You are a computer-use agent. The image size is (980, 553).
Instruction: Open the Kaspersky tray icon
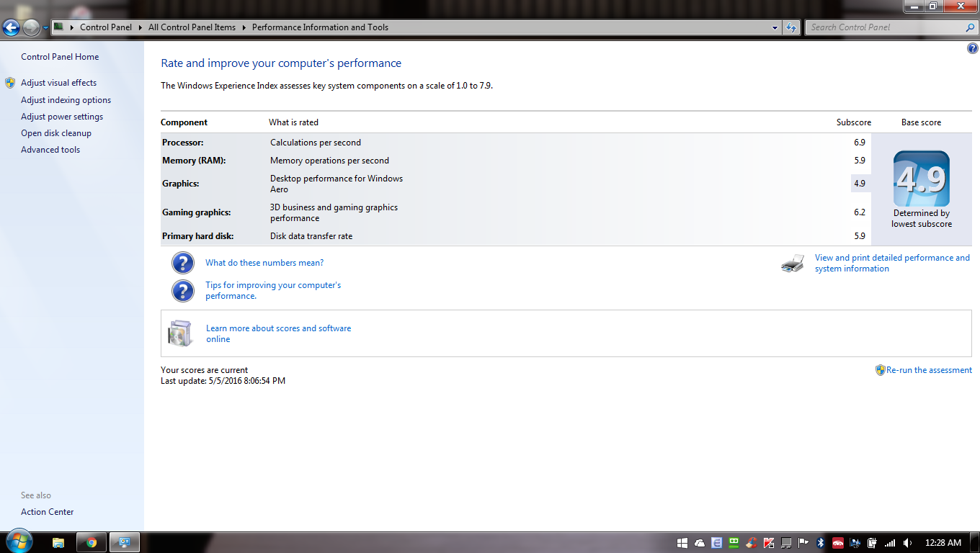769,543
